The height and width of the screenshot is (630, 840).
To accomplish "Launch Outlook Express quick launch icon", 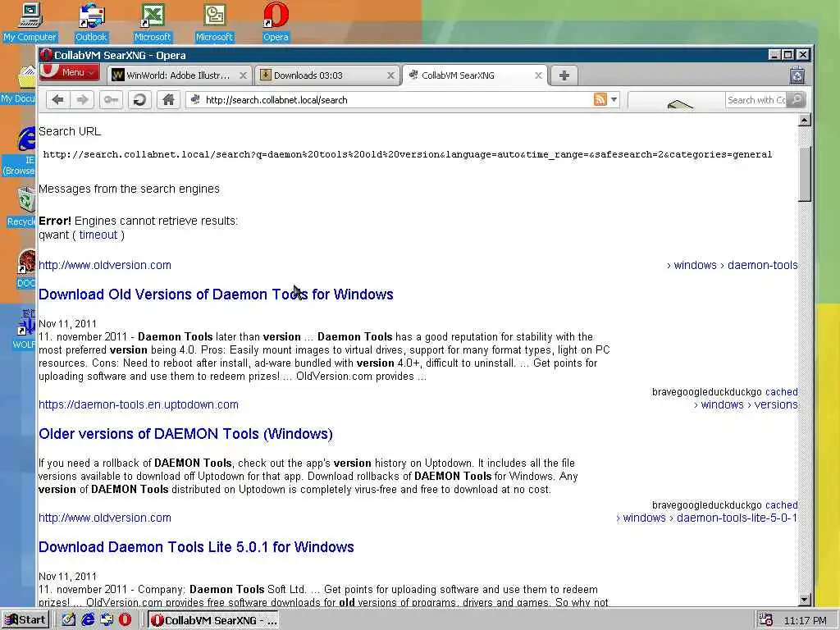I will [x=107, y=620].
